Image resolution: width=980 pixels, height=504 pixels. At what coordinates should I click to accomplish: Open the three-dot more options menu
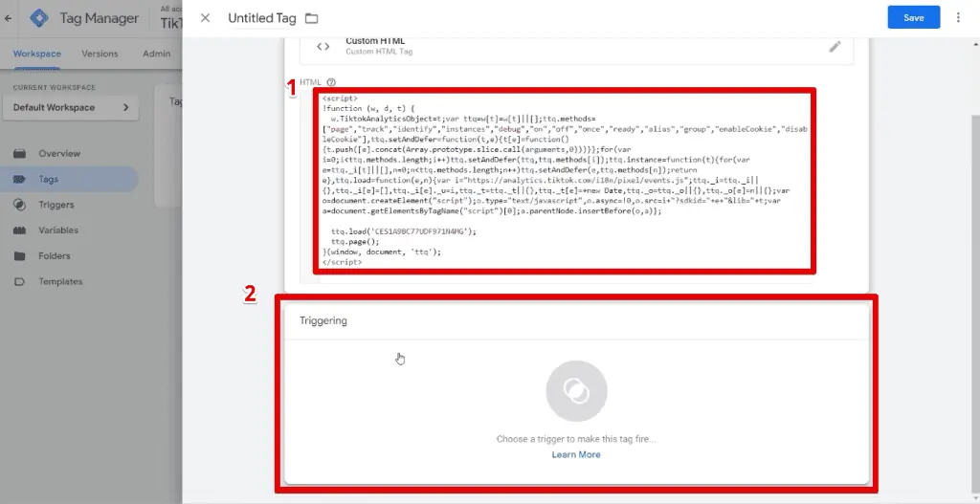(x=958, y=17)
